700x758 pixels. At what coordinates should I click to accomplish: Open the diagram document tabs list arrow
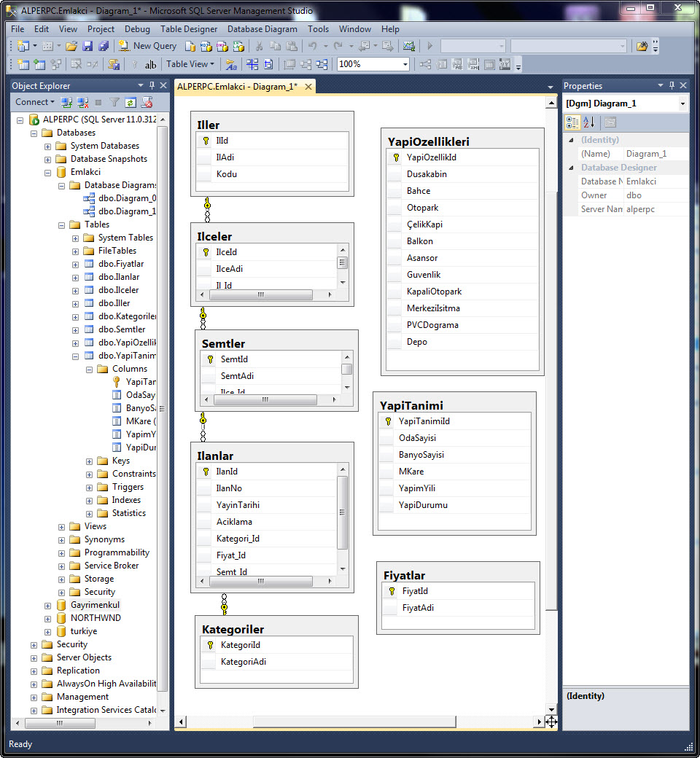coord(550,87)
